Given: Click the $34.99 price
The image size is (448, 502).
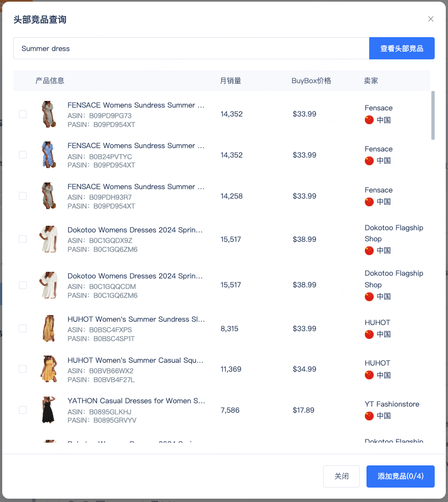Looking at the screenshot, I should 304,369.
